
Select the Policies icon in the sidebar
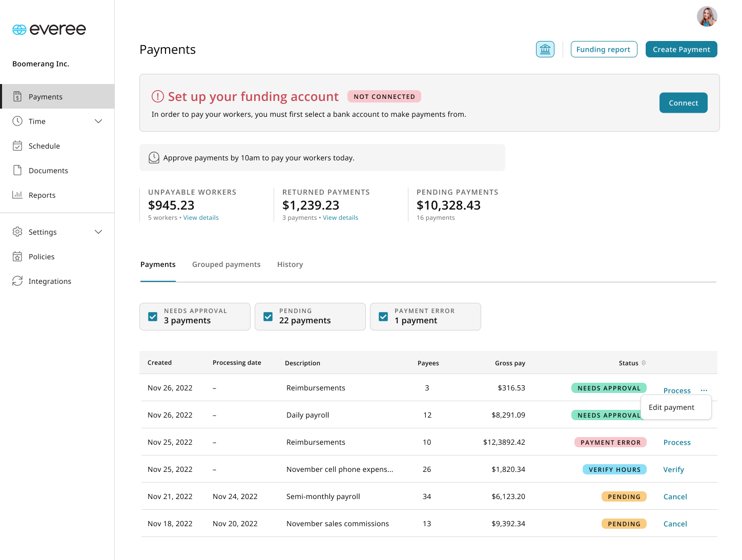tap(17, 256)
